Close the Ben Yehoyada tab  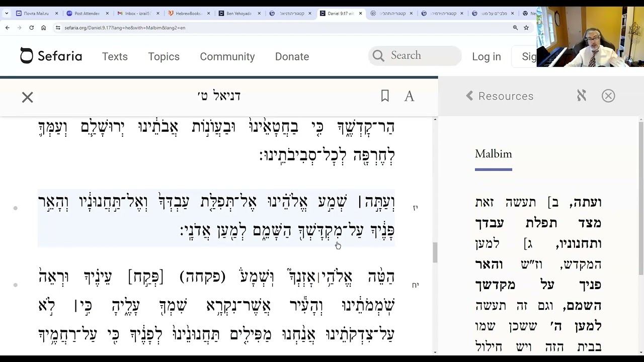259,14
